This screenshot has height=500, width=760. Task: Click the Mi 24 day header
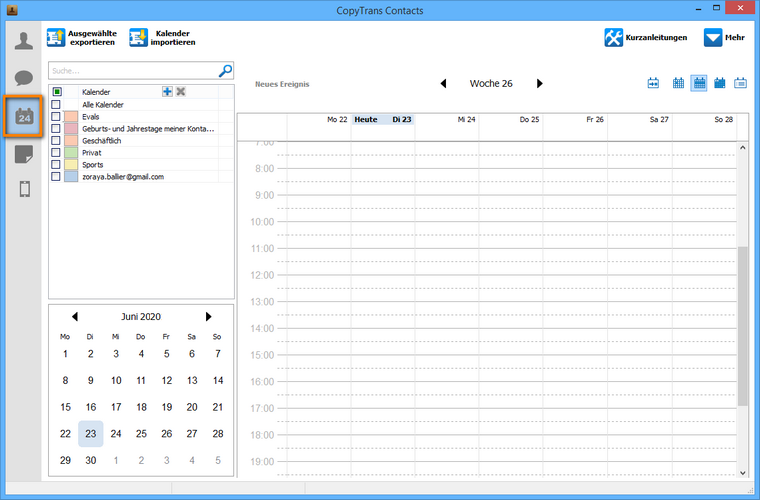466,120
